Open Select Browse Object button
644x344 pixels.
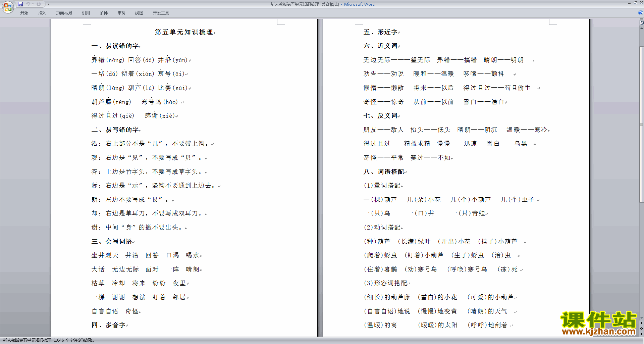click(641, 328)
